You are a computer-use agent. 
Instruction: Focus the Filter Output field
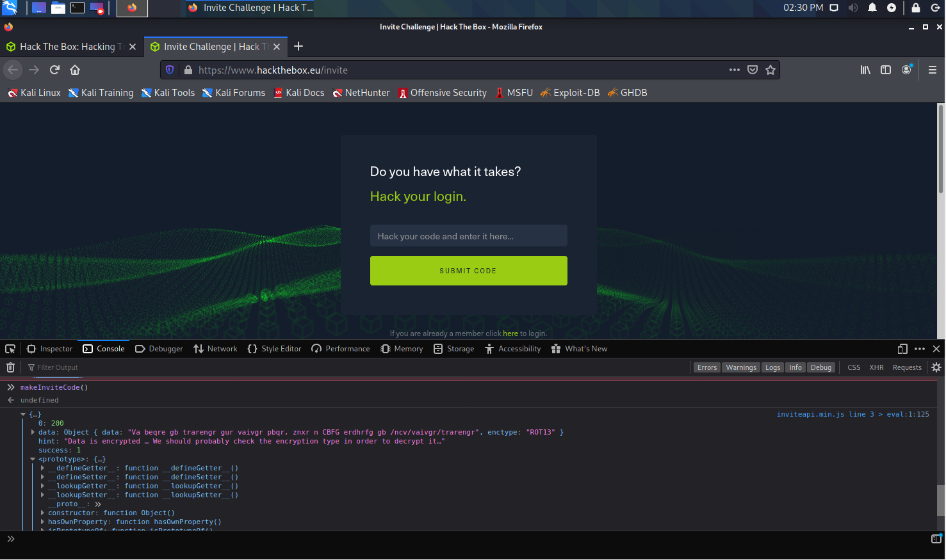pos(357,367)
